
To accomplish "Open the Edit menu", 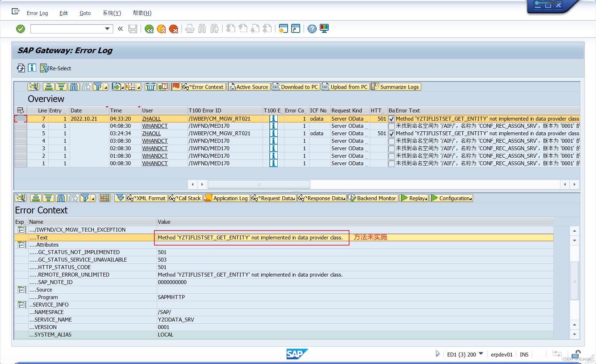I will pos(64,13).
